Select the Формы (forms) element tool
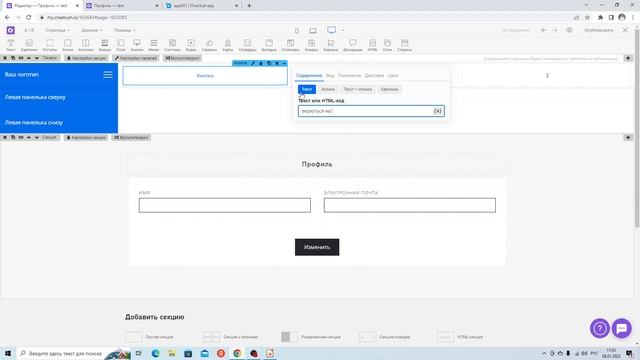 click(104, 45)
